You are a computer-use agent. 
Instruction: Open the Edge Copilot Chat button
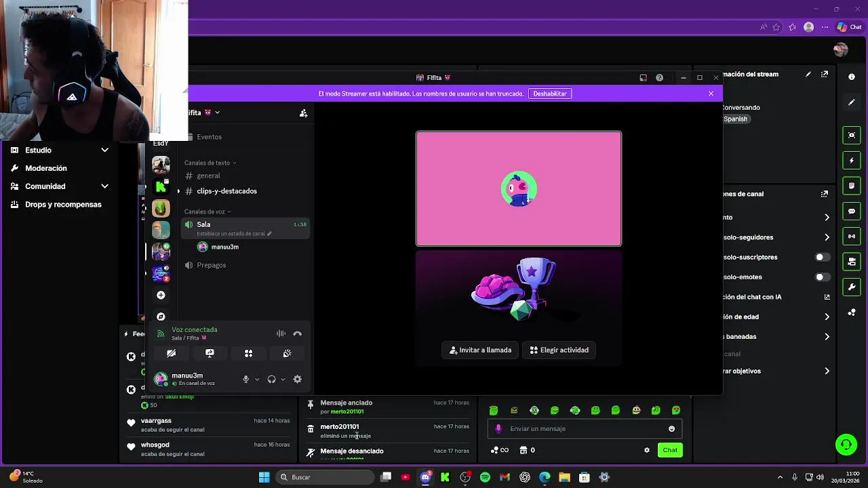[850, 27]
